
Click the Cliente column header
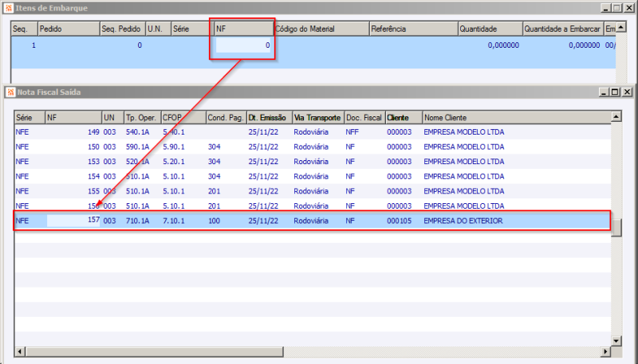pyautogui.click(x=404, y=117)
